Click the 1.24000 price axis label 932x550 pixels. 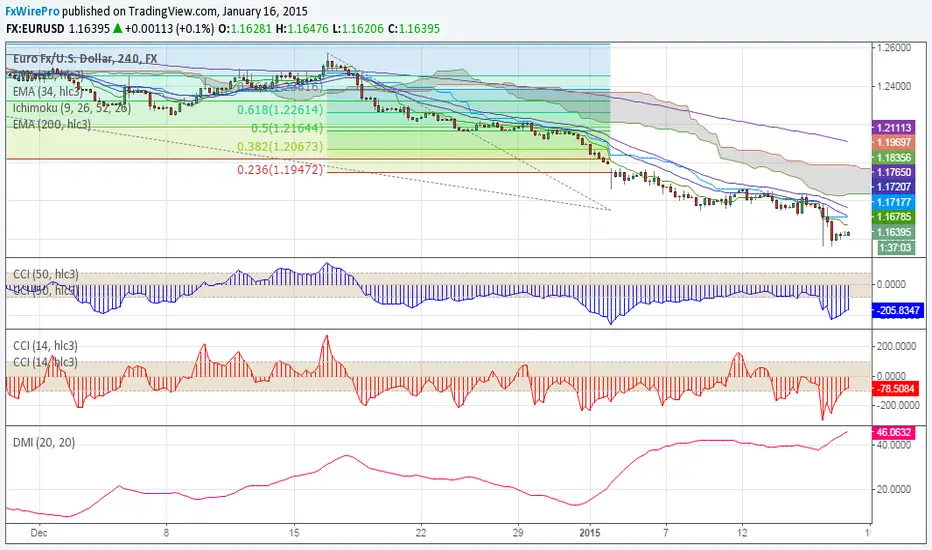click(894, 86)
